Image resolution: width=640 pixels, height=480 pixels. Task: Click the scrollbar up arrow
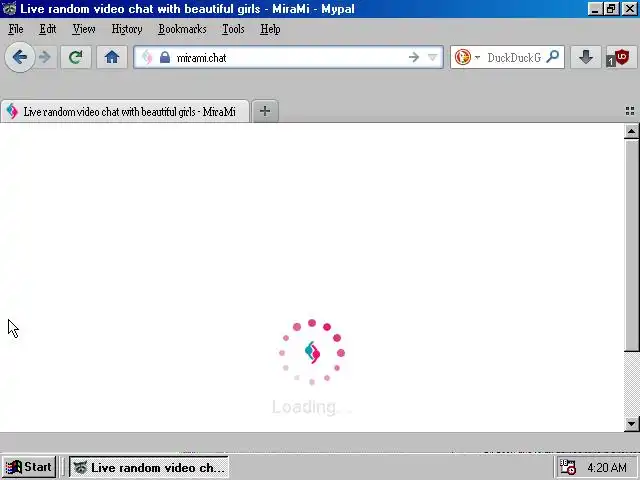click(x=631, y=131)
